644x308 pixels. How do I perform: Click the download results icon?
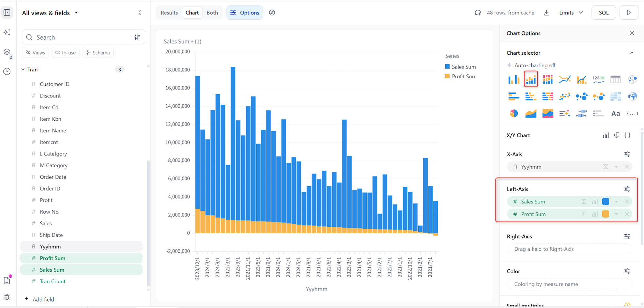point(546,13)
